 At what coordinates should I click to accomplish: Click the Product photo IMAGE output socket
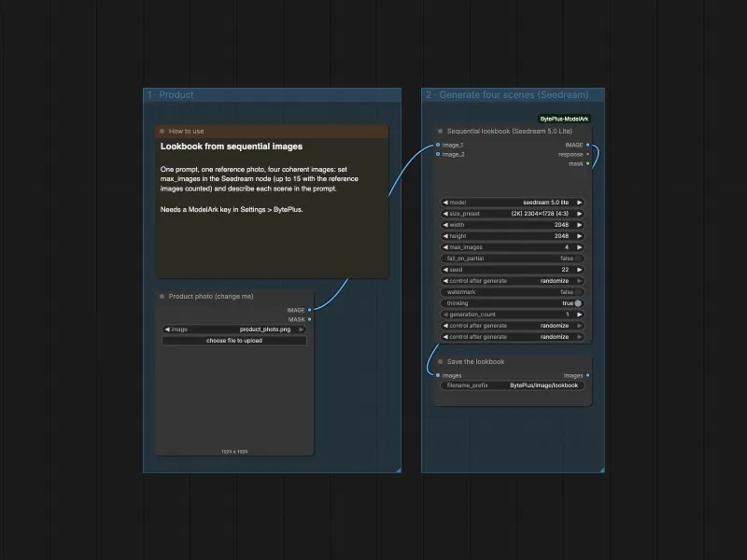[x=310, y=310]
